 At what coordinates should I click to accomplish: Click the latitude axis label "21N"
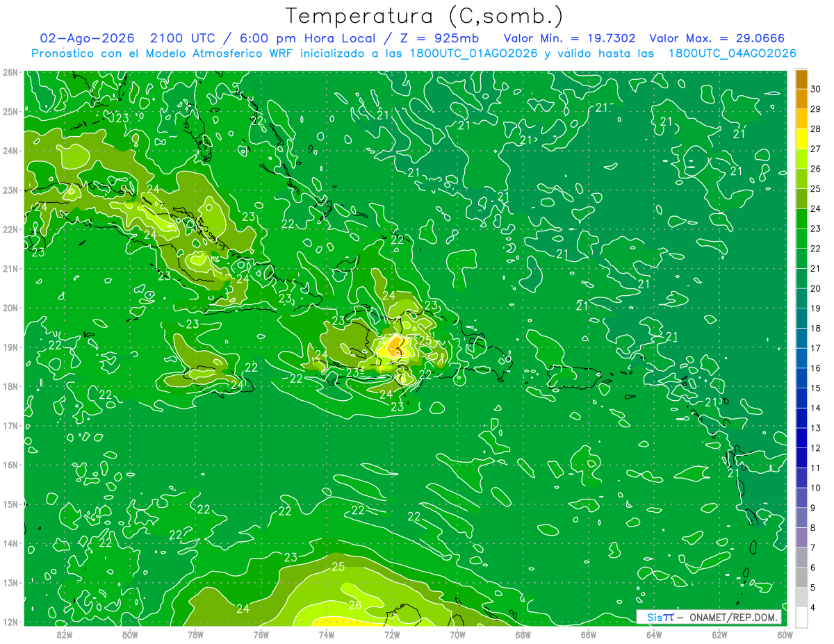coord(10,268)
